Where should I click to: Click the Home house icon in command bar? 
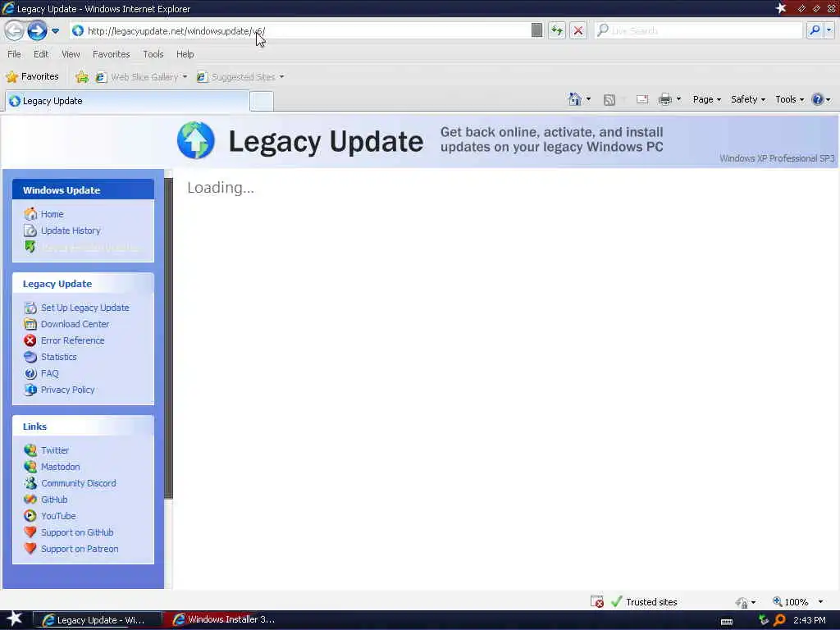point(575,99)
